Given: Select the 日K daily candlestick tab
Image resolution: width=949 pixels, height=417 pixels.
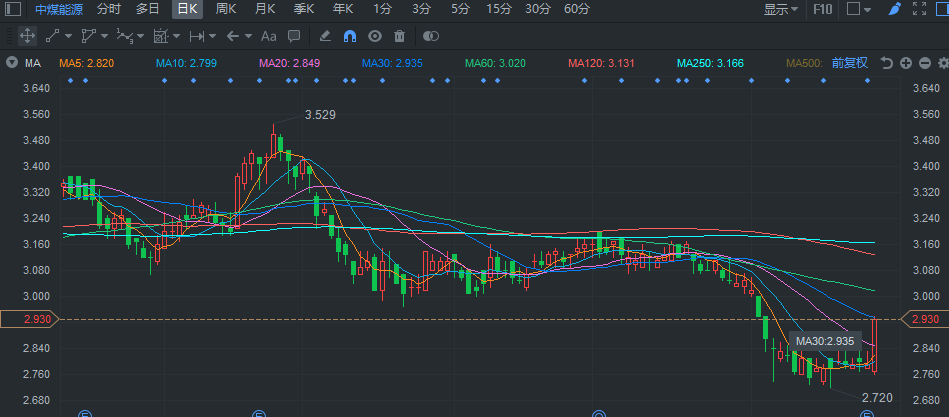Looking at the screenshot, I should [x=187, y=9].
